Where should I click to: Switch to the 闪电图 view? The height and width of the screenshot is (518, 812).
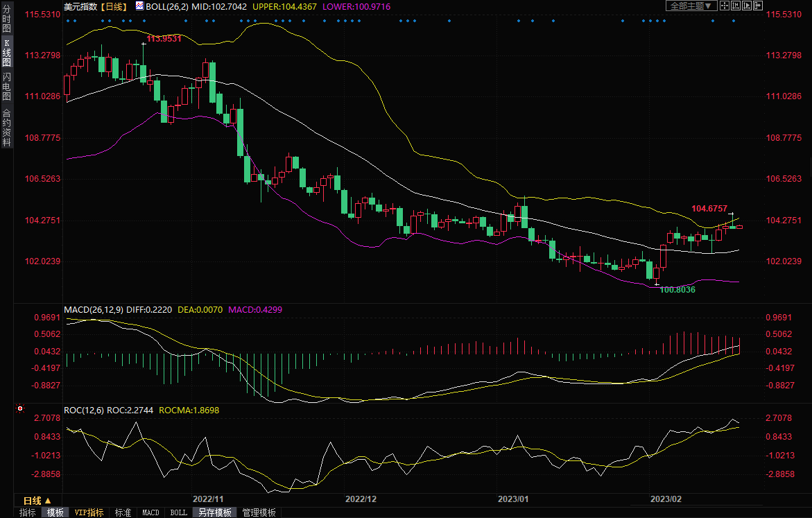tap(6, 87)
